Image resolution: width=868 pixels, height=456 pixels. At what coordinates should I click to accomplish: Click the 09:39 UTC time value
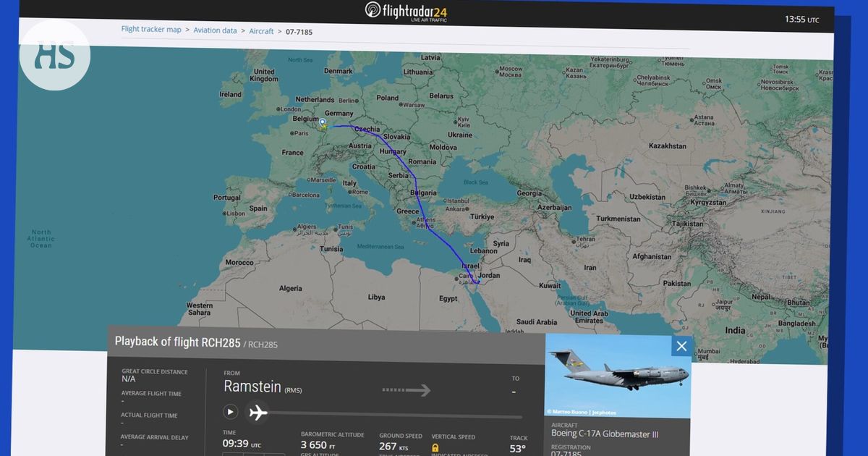click(242, 445)
